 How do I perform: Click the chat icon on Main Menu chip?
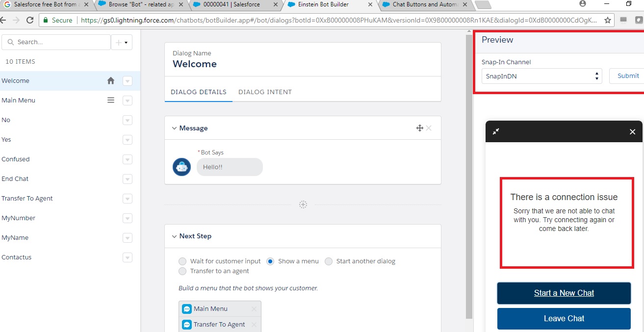186,309
